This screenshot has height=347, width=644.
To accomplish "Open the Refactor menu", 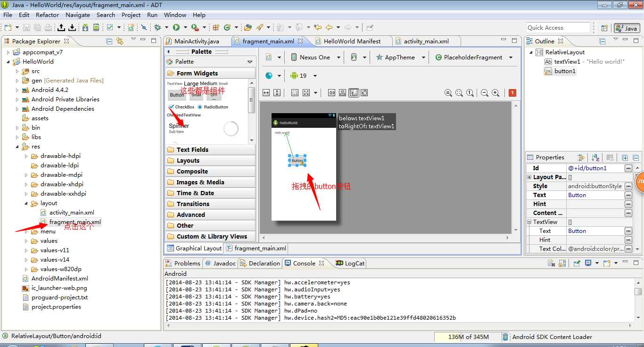I will click(x=48, y=15).
